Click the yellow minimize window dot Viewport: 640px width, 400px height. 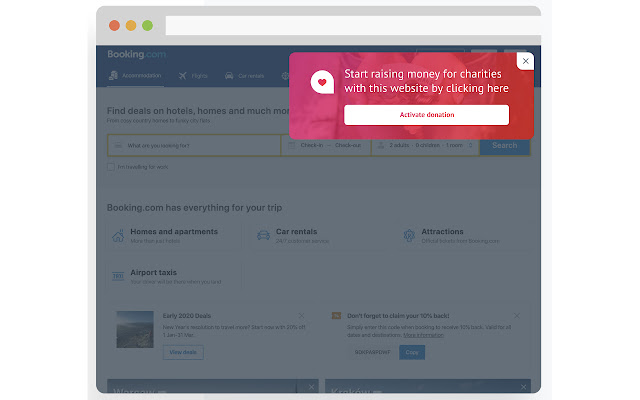point(131,26)
